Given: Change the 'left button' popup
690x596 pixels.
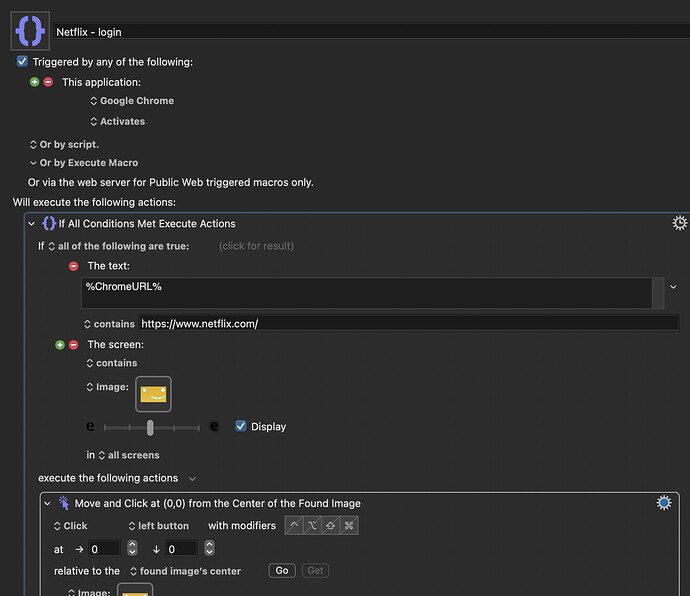Looking at the screenshot, I should point(158,526).
